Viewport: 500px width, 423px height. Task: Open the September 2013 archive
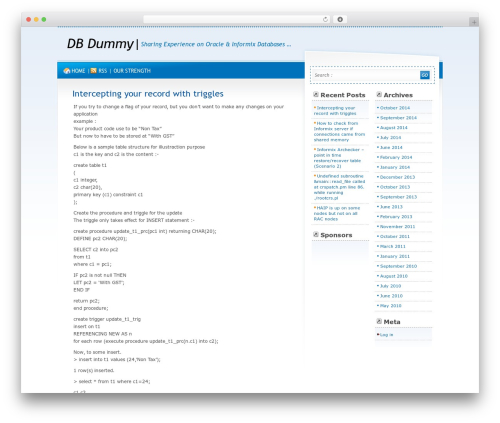(398, 197)
